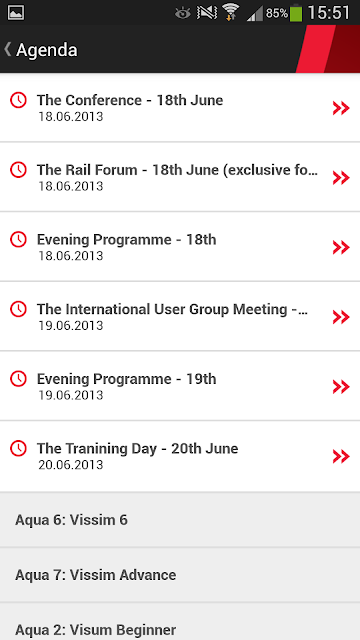Tap the picture notification icon in status bar
This screenshot has height=640, width=360.
(16, 13)
